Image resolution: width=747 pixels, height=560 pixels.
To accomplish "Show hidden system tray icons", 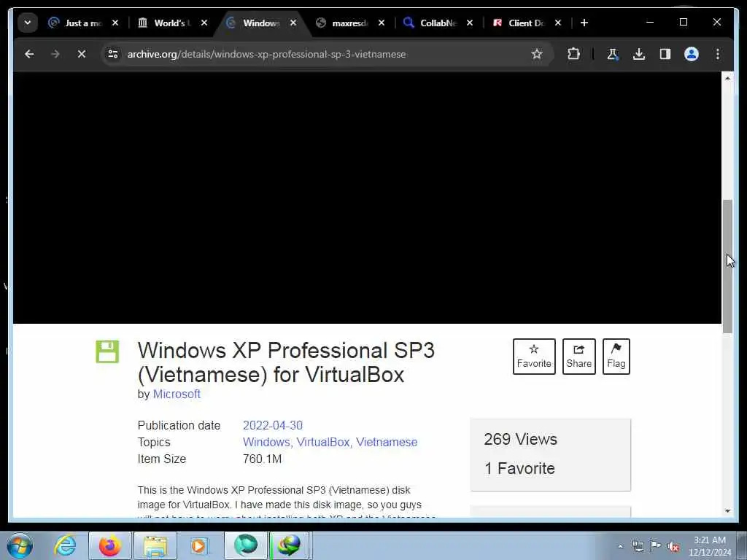I will [620, 546].
